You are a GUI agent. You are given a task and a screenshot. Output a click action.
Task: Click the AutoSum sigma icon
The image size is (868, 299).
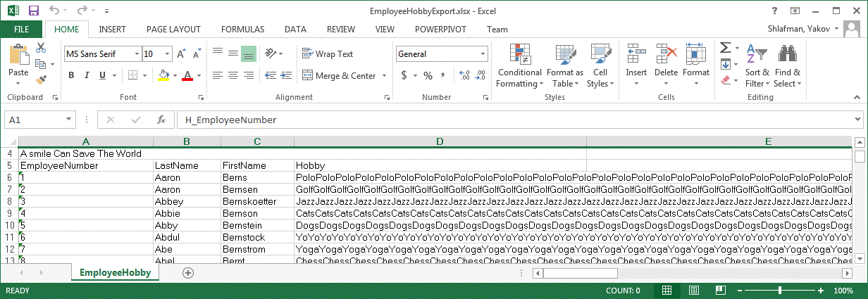click(725, 48)
